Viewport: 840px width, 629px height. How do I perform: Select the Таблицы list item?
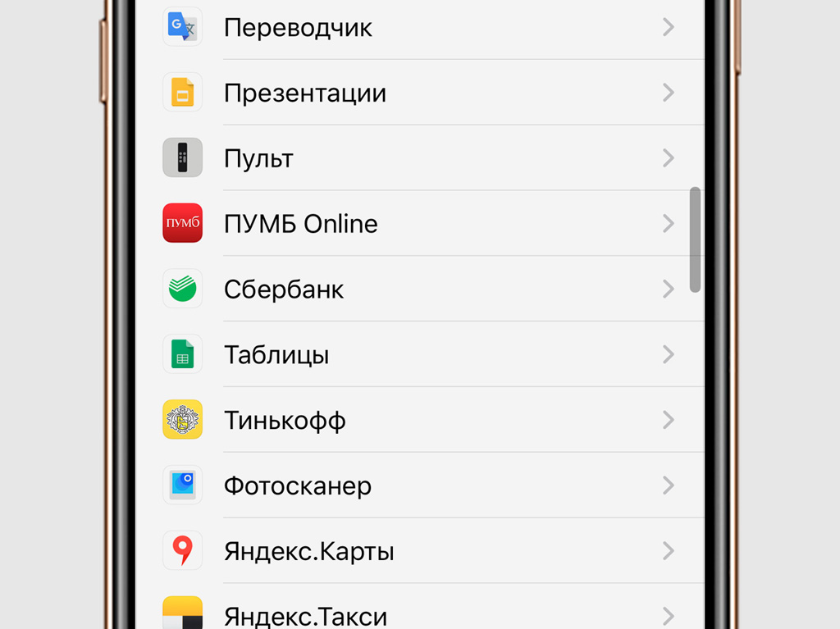point(421,354)
